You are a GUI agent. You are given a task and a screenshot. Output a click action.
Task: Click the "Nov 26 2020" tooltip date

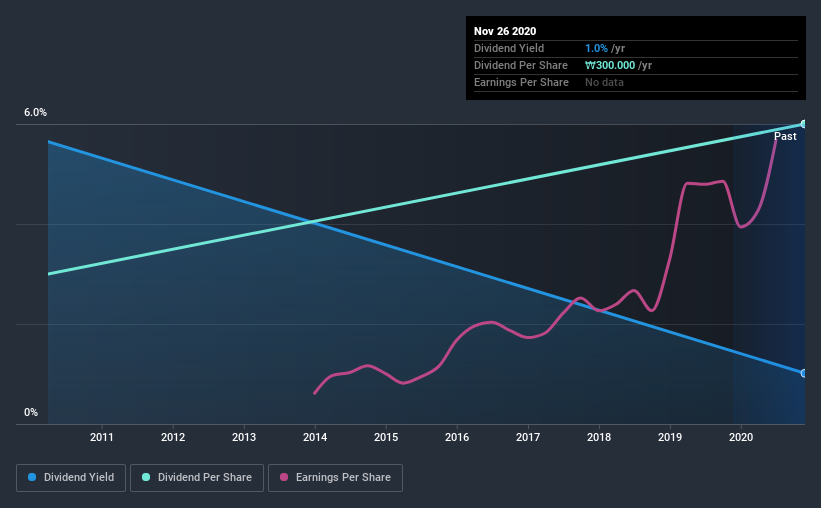click(505, 31)
